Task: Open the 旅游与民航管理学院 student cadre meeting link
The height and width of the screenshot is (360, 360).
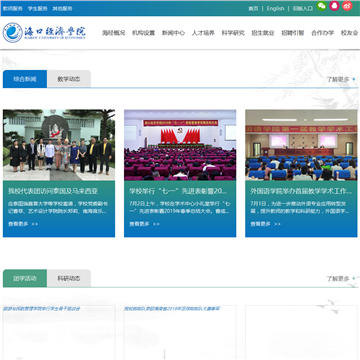Action: tap(42, 309)
